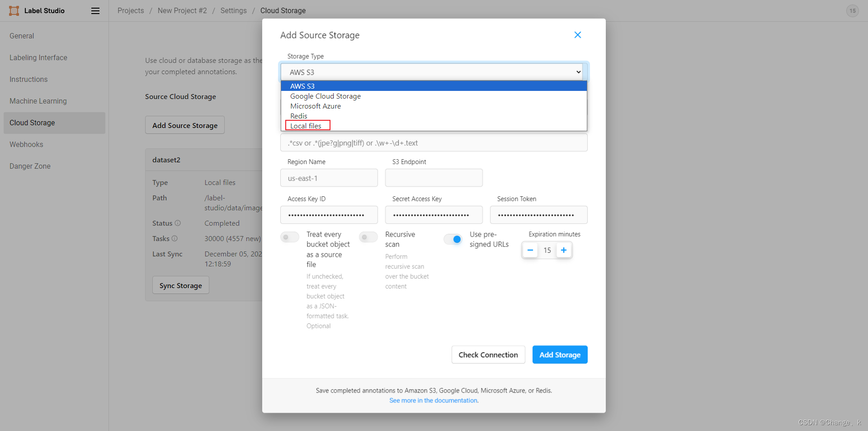Image resolution: width=868 pixels, height=431 pixels.
Task: Select Google Cloud Storage option
Action: (x=434, y=96)
